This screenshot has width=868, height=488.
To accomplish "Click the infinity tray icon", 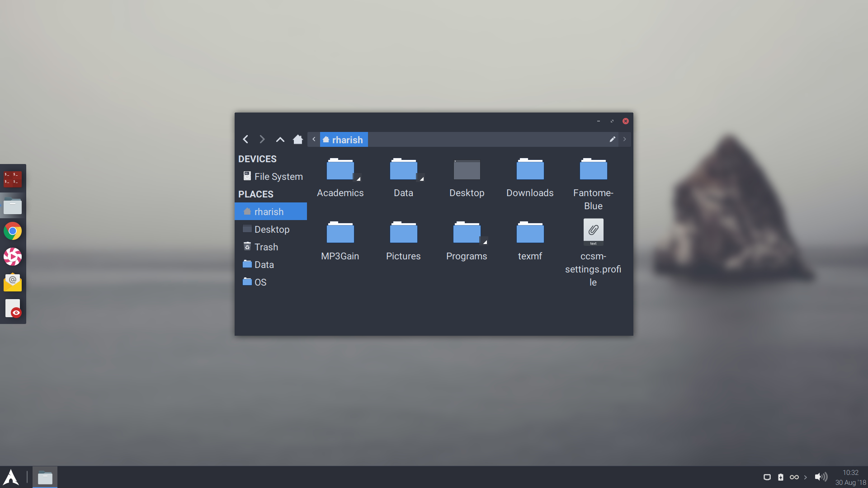I will click(794, 477).
